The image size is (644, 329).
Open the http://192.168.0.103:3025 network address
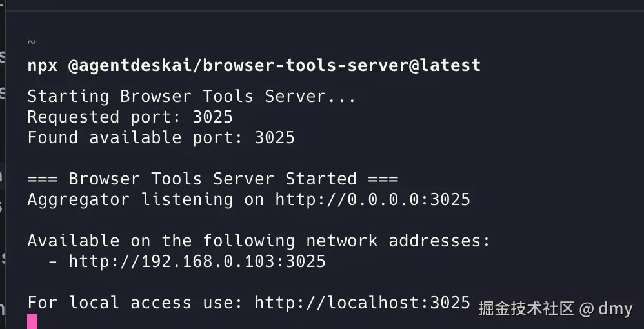tap(197, 261)
